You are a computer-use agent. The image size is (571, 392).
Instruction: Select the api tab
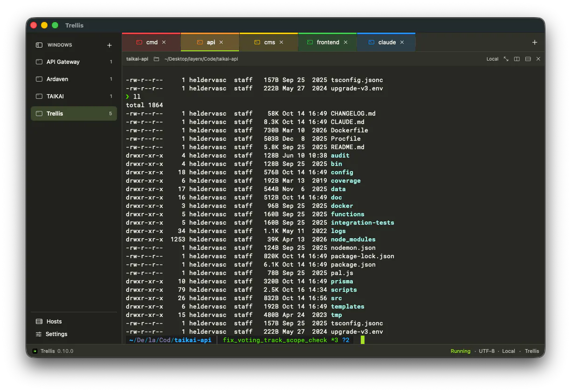[x=210, y=42]
